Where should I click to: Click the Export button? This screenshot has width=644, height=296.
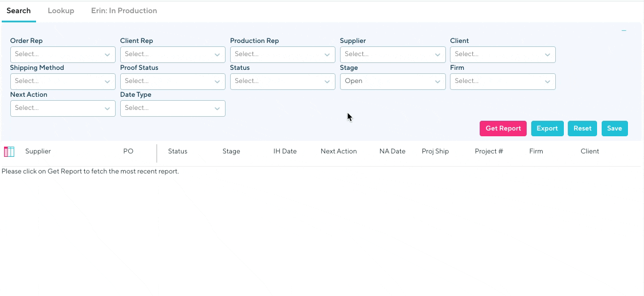pos(547,129)
